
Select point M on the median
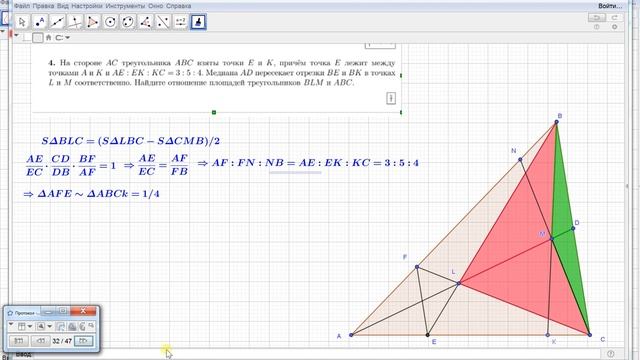click(552, 239)
